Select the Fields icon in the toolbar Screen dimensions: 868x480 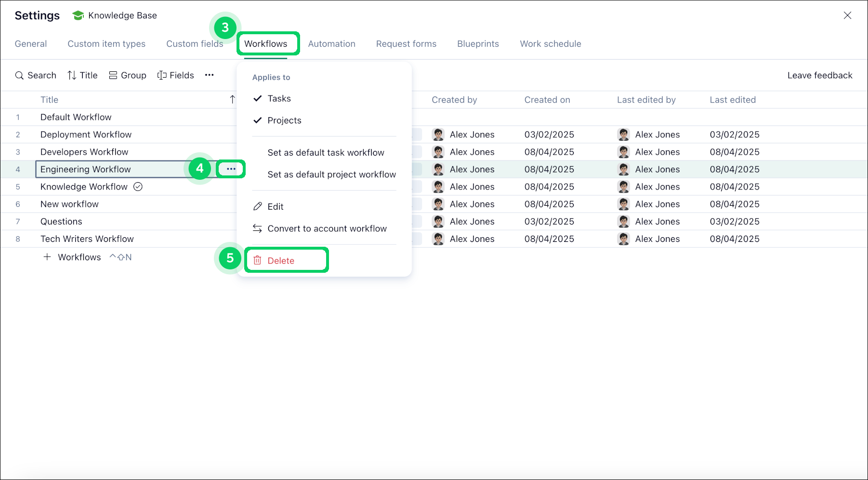point(161,75)
